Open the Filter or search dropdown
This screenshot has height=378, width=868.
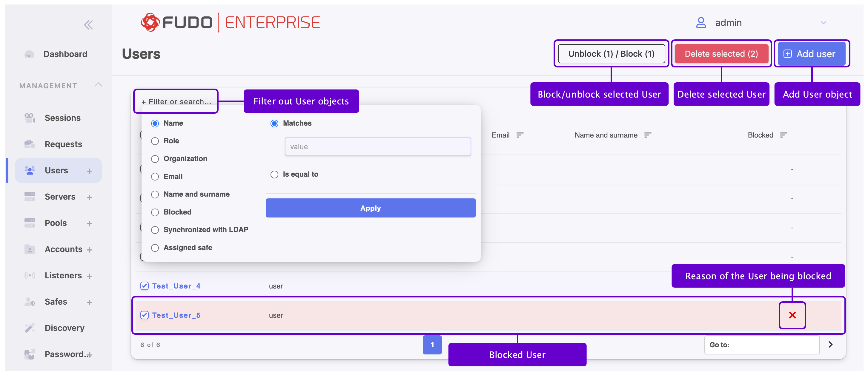pos(176,102)
